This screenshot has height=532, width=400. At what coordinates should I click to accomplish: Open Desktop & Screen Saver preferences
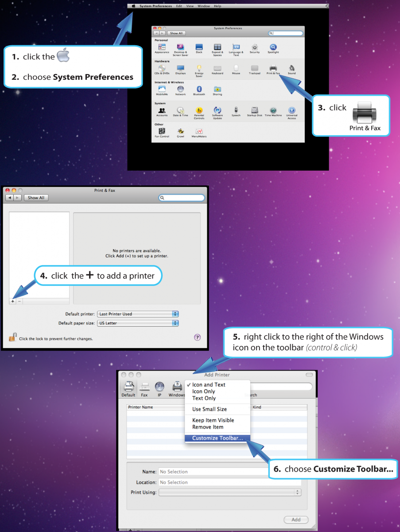181,50
